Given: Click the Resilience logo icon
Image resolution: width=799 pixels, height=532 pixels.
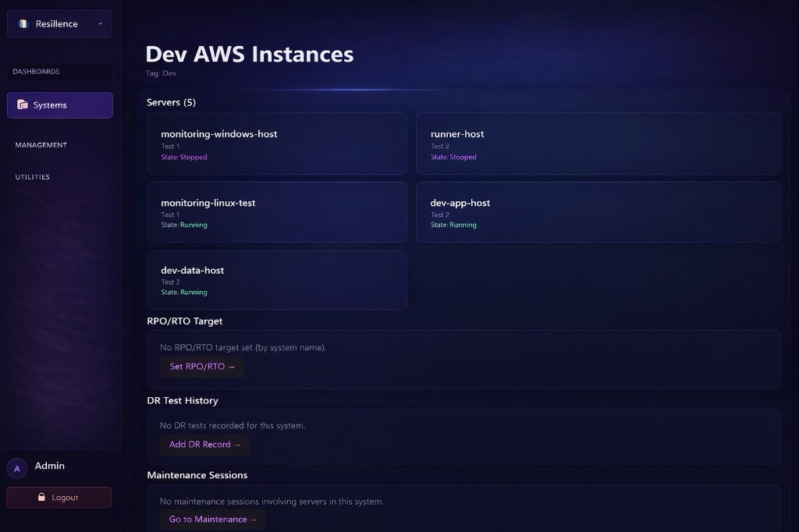Looking at the screenshot, I should tap(23, 23).
